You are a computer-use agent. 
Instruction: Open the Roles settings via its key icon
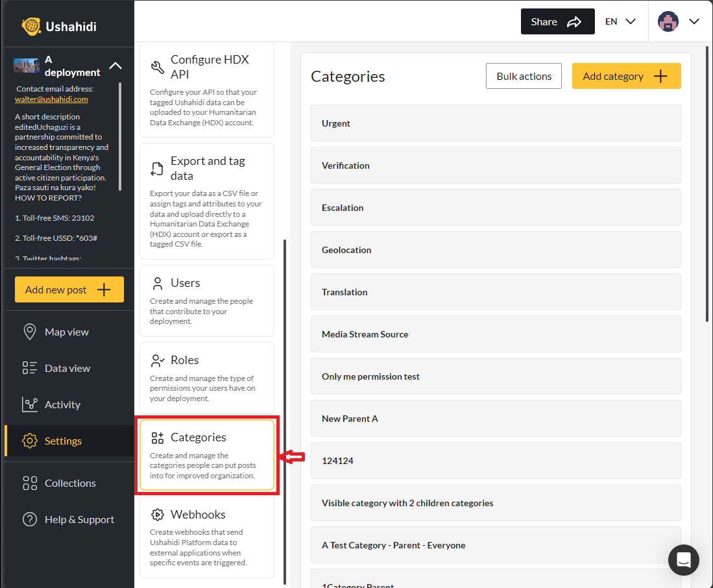point(156,360)
